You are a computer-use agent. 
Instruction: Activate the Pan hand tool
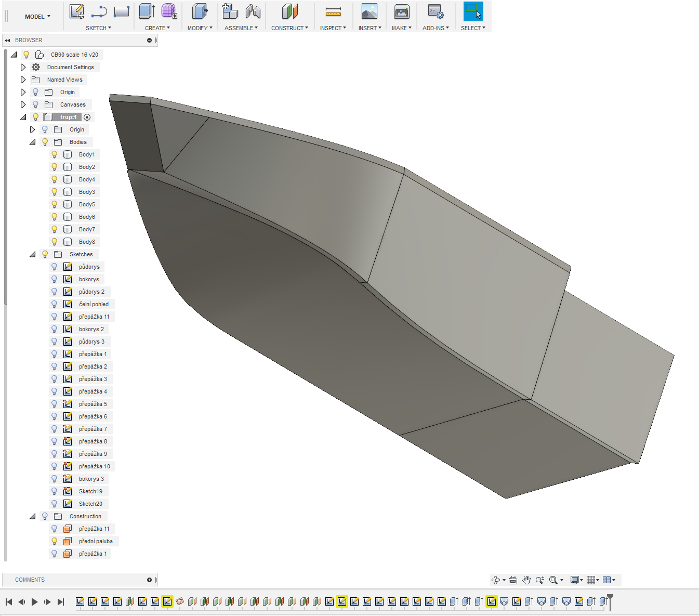coord(526,580)
